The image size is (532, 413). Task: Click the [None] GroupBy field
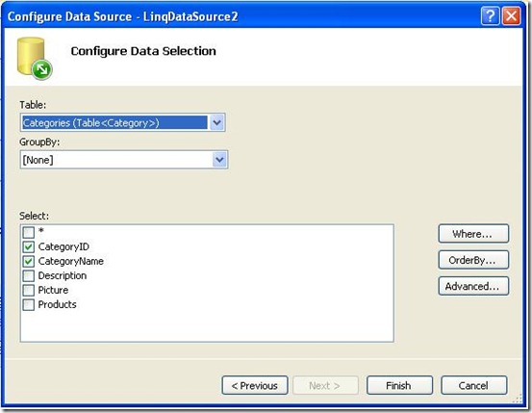click(124, 160)
